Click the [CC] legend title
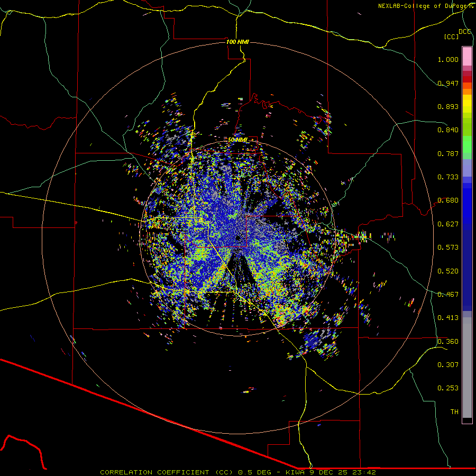 (x=451, y=36)
